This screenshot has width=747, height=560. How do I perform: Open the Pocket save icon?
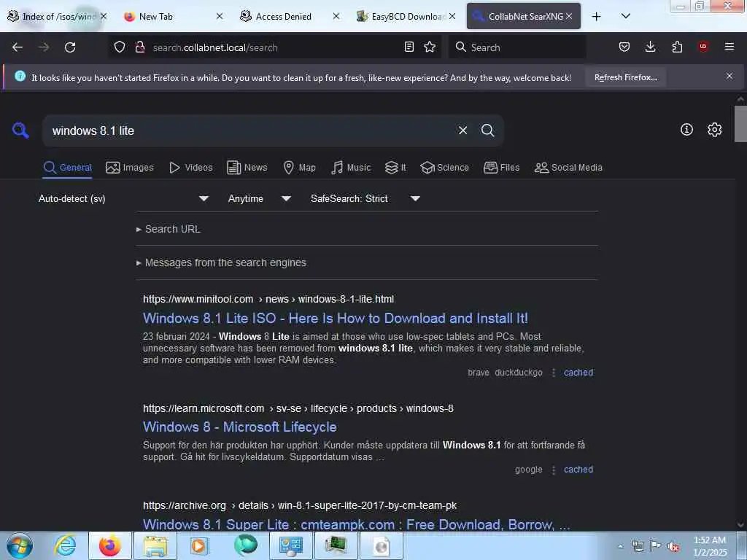click(x=624, y=47)
